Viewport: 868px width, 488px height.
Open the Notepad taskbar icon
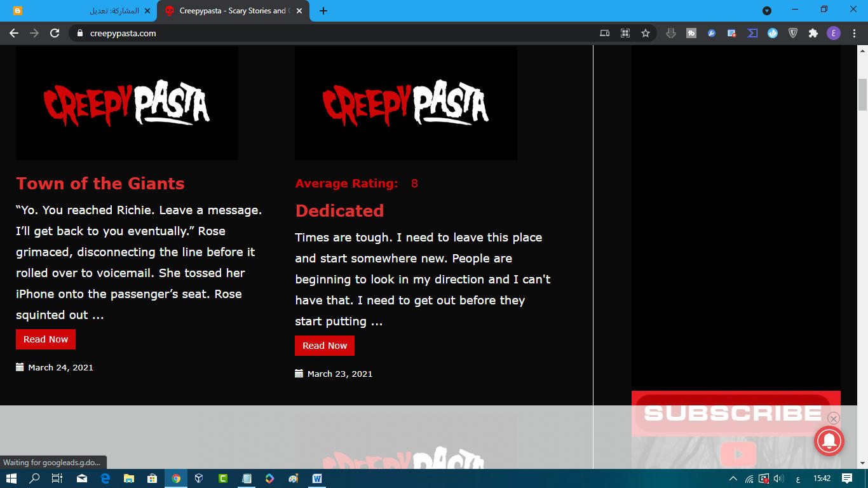(x=247, y=478)
